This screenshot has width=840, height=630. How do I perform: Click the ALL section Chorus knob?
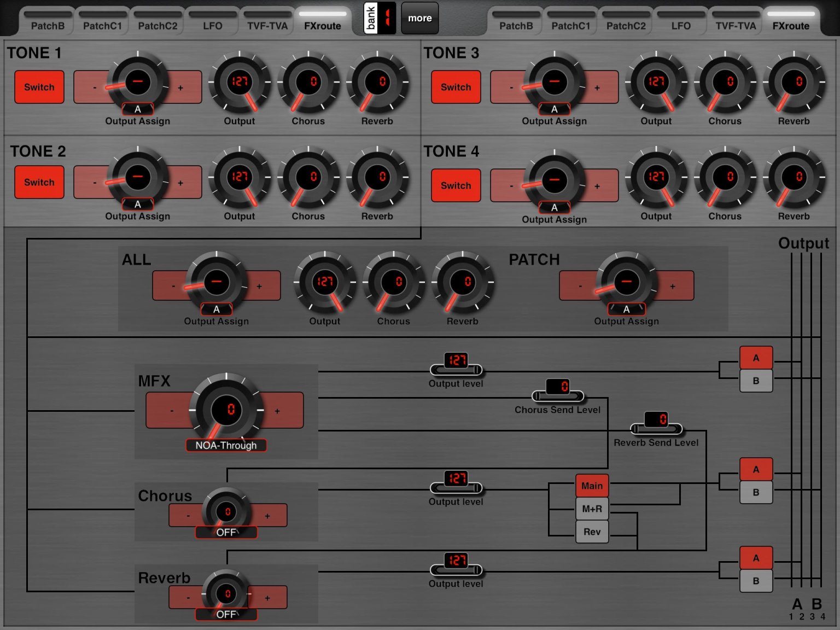click(x=394, y=282)
